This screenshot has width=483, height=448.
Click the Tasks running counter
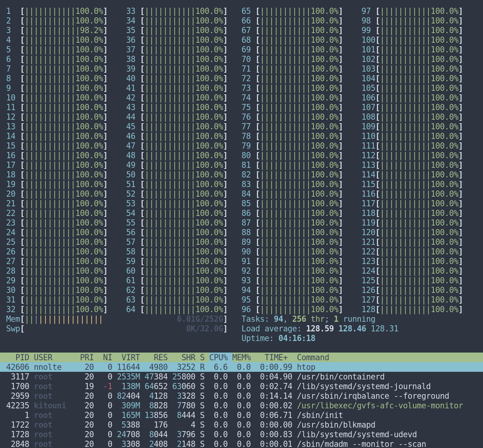308,319
